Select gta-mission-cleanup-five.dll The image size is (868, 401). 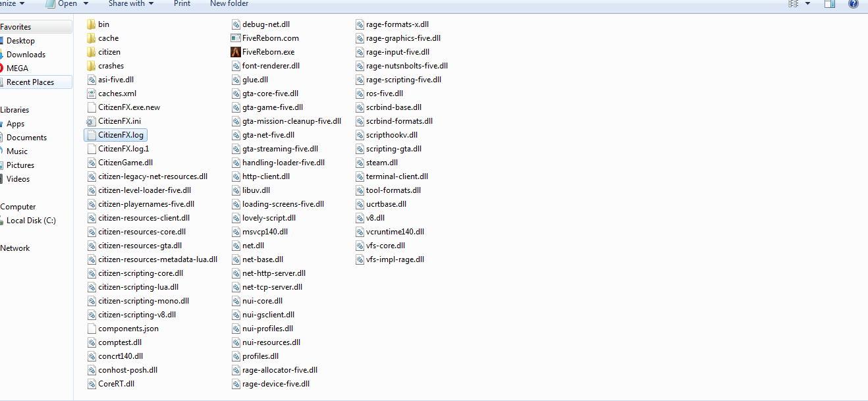tap(292, 121)
